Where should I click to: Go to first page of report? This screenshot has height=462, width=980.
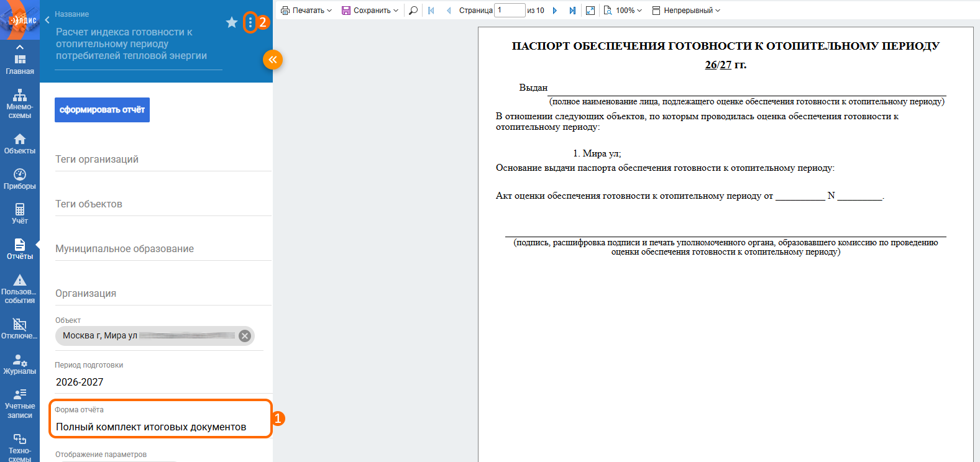pyautogui.click(x=431, y=11)
